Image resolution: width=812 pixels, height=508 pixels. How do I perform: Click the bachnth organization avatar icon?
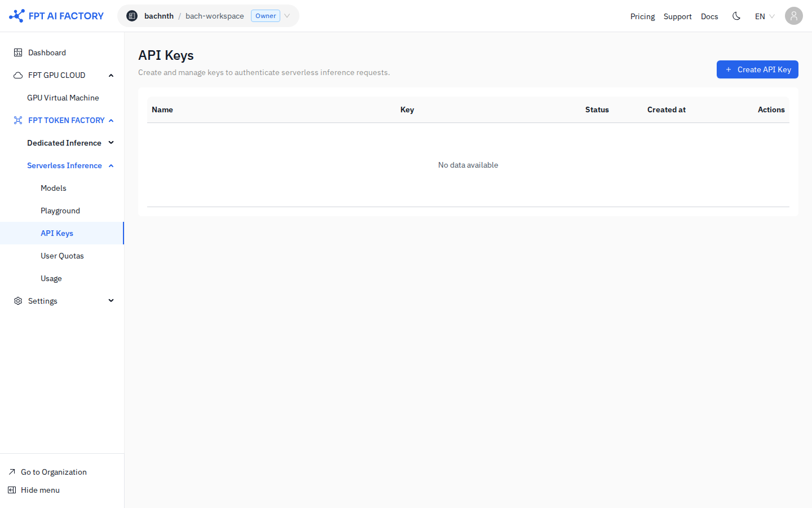coord(132,16)
